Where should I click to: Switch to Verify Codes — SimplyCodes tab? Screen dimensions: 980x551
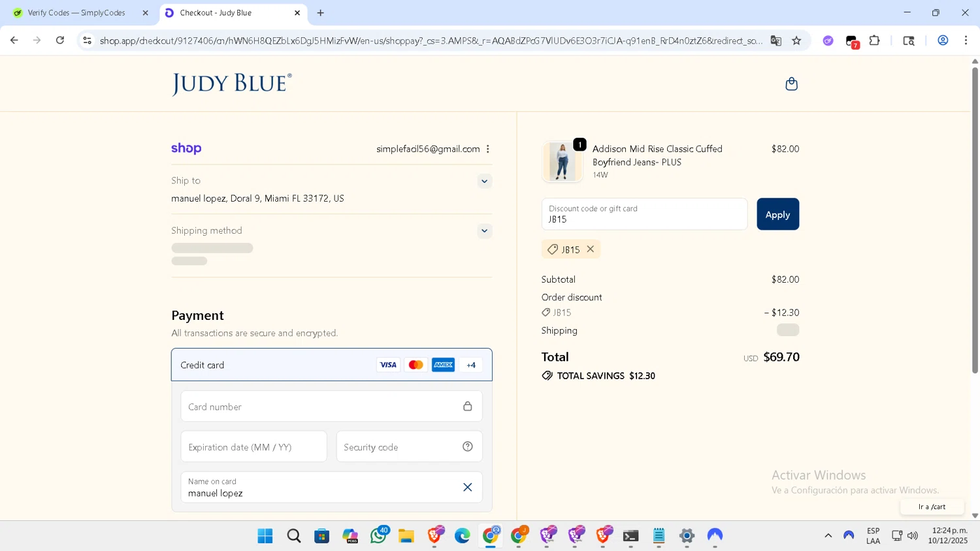pos(76,13)
